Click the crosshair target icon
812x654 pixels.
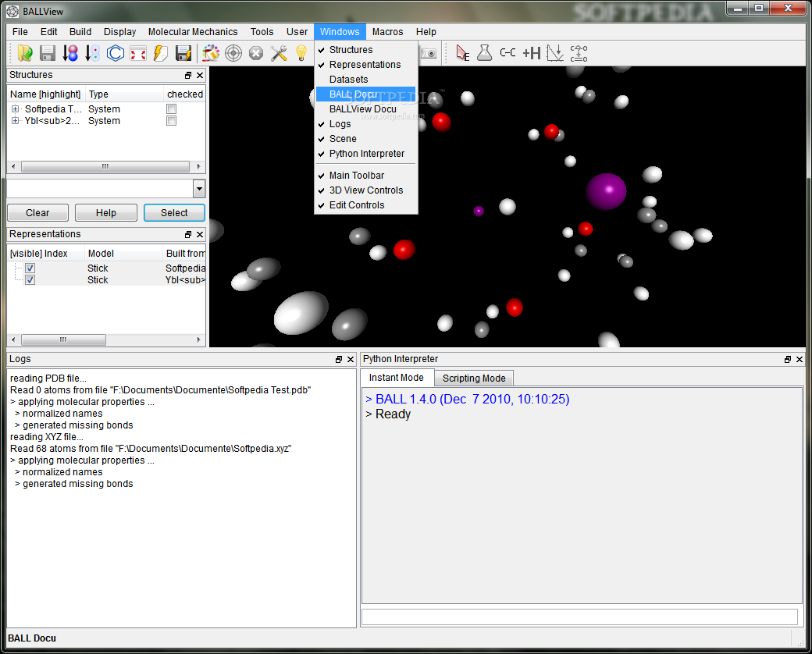(x=233, y=53)
